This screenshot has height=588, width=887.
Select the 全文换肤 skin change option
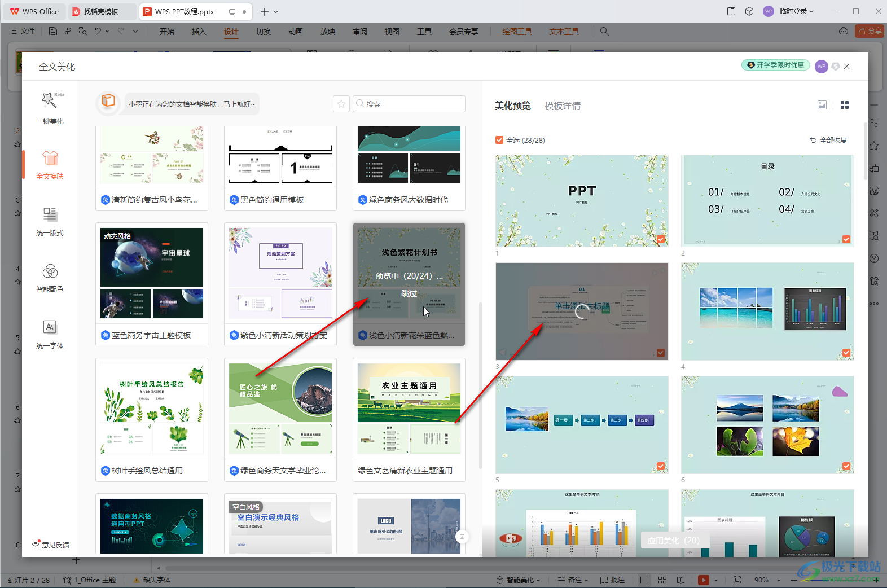click(x=50, y=165)
